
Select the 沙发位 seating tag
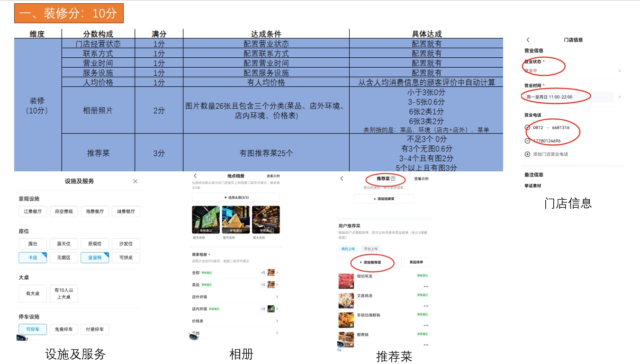tap(126, 244)
